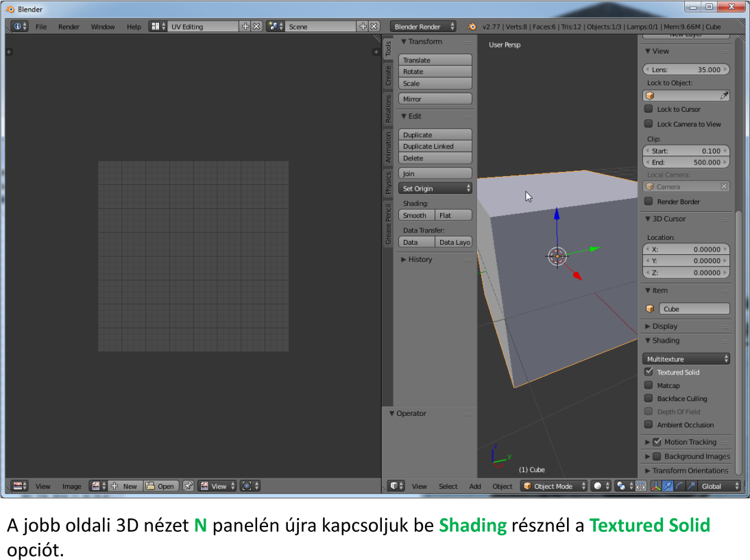Click the Translate button
Viewport: 750px width, 560px height.
pyautogui.click(x=435, y=60)
